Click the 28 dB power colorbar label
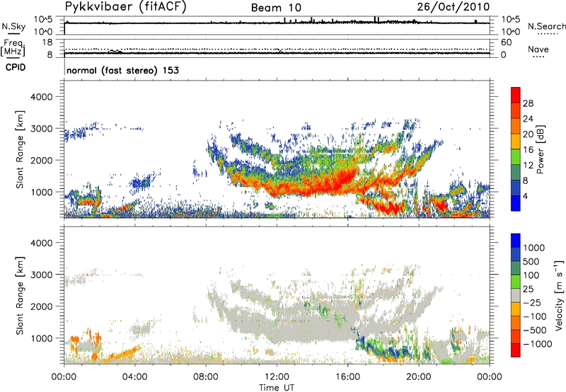The image size is (566, 392). click(528, 103)
